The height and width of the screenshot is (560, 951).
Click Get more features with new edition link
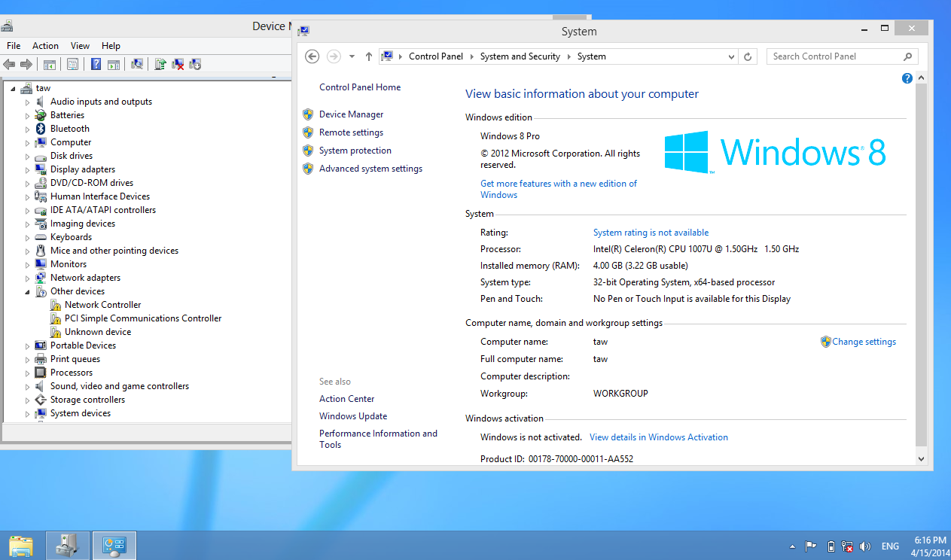pyautogui.click(x=559, y=189)
